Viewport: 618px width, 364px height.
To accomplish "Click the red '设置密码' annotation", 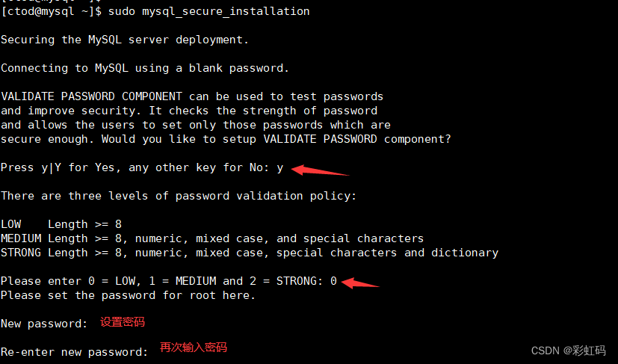I will point(122,322).
